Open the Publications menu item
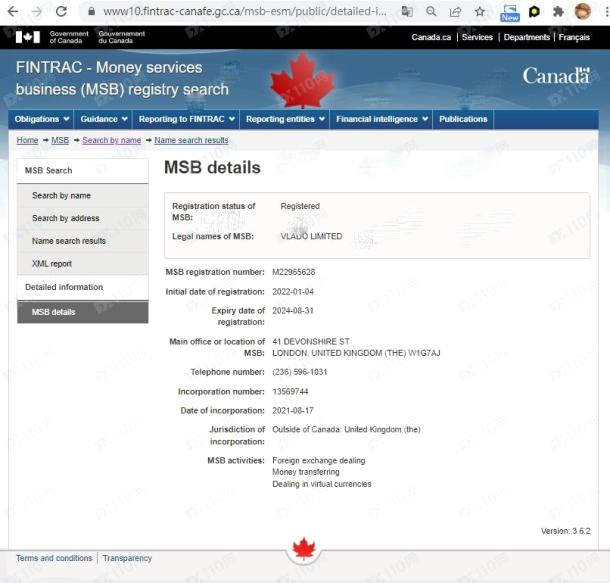610x583 pixels. (463, 119)
